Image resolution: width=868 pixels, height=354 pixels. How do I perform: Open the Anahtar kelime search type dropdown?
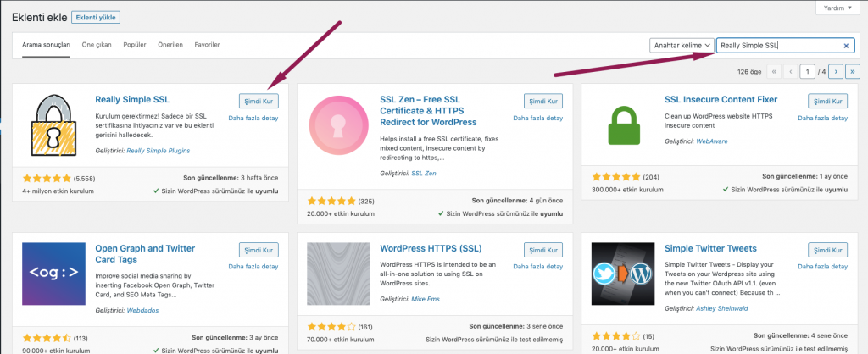(x=681, y=46)
